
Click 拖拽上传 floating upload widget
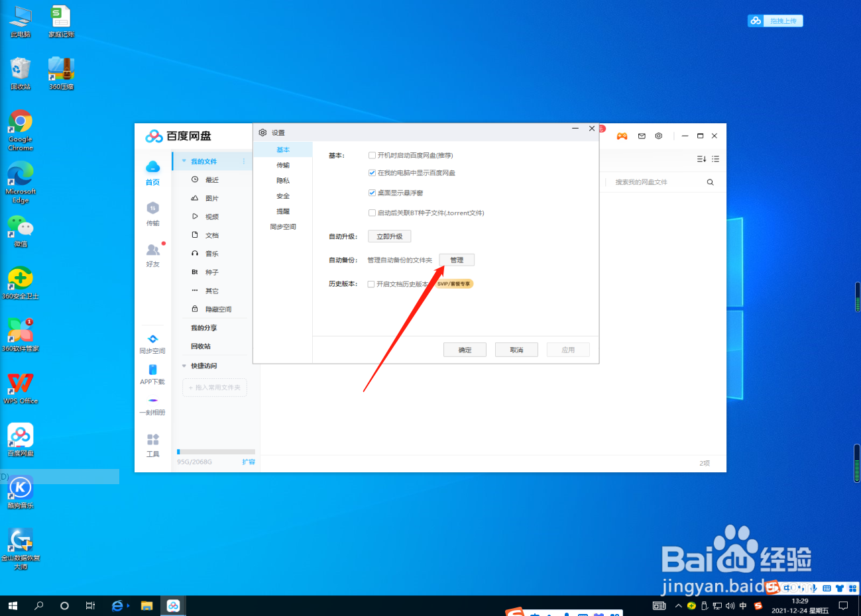pyautogui.click(x=775, y=21)
